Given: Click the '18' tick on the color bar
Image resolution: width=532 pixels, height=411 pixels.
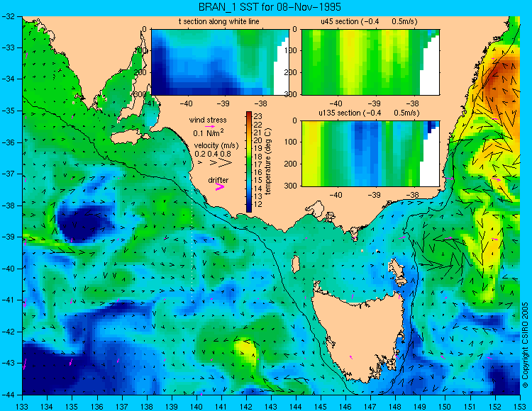Looking at the screenshot, I should (257, 157).
